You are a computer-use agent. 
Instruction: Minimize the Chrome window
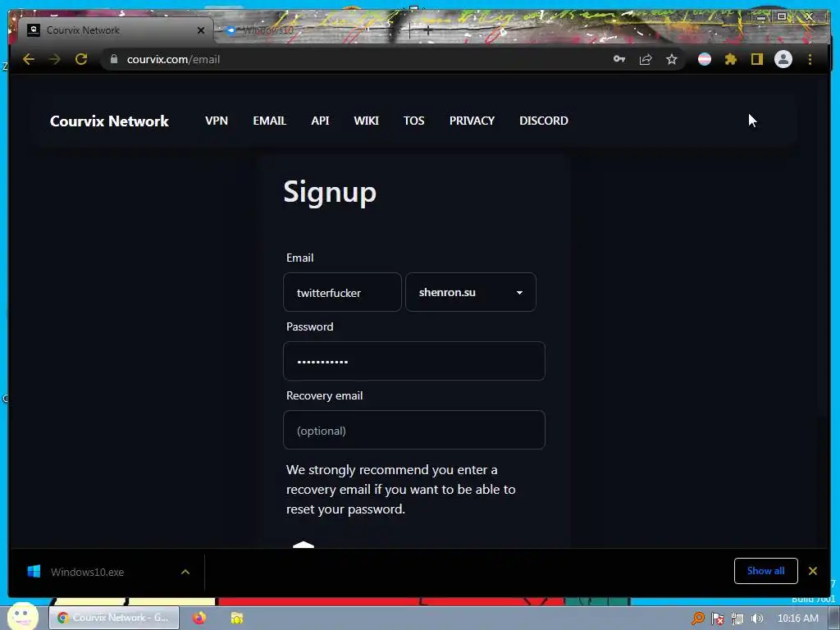tap(761, 17)
